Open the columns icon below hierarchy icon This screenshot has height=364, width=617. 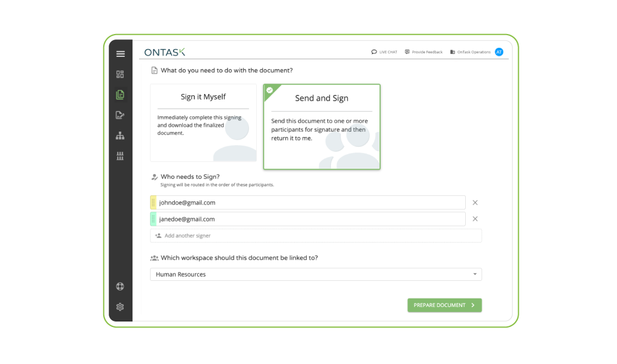[120, 156]
